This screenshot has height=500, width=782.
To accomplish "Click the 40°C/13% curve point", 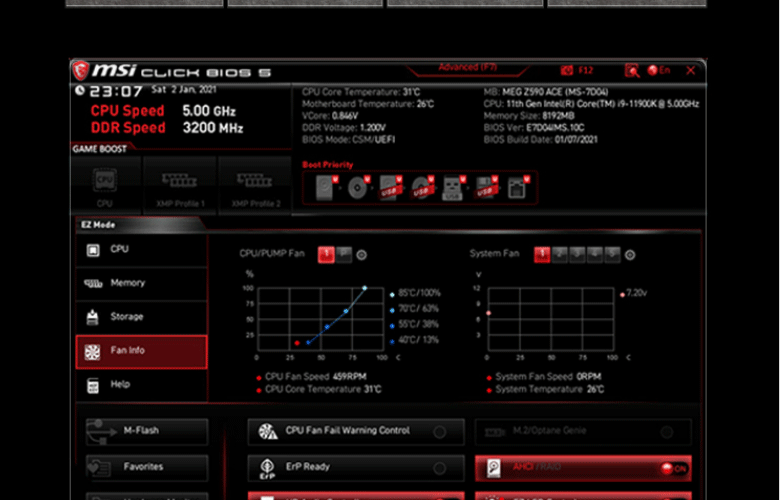I will [x=308, y=342].
